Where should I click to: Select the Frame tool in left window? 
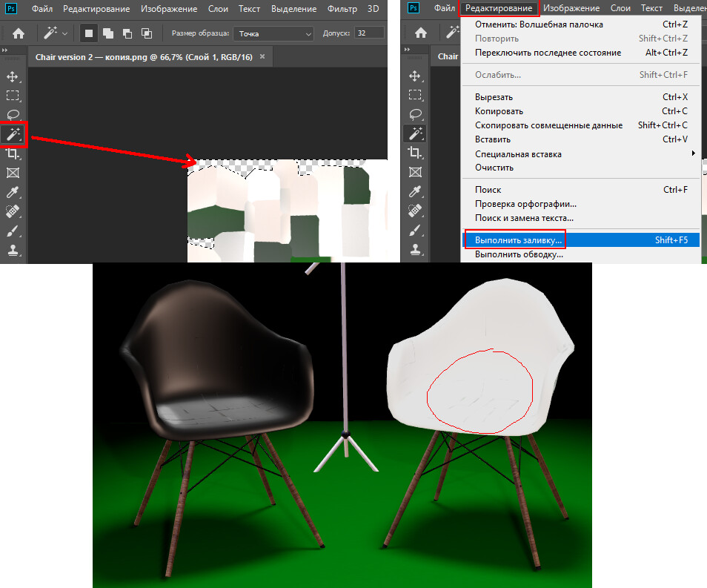(x=12, y=173)
